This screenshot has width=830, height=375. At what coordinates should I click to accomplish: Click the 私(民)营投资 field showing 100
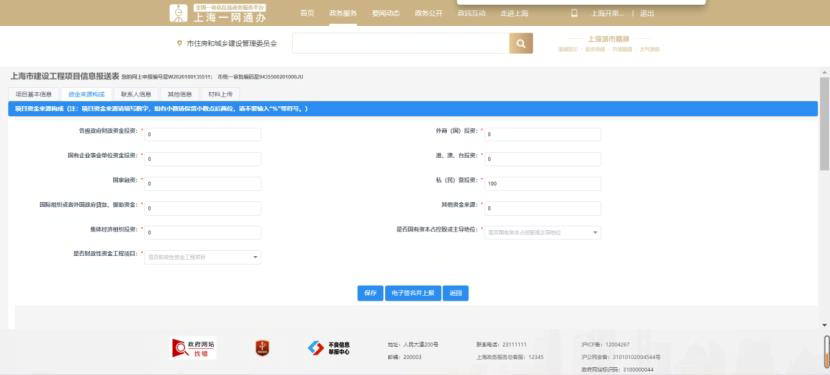click(543, 184)
